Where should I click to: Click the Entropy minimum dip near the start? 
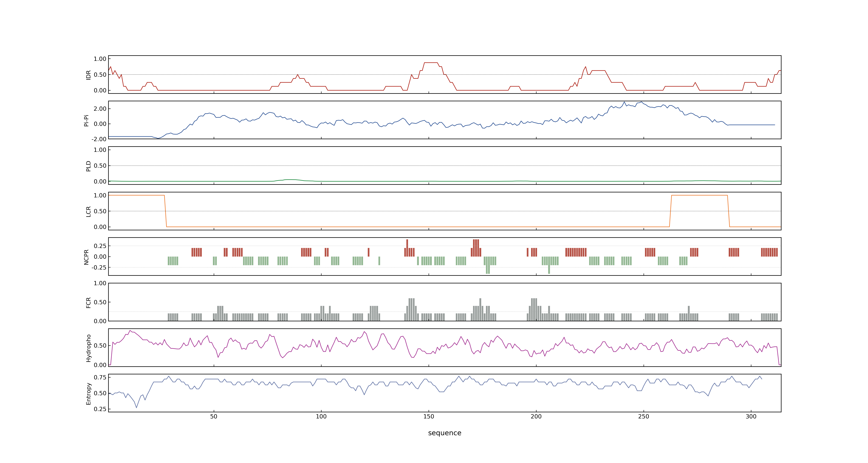137,407
